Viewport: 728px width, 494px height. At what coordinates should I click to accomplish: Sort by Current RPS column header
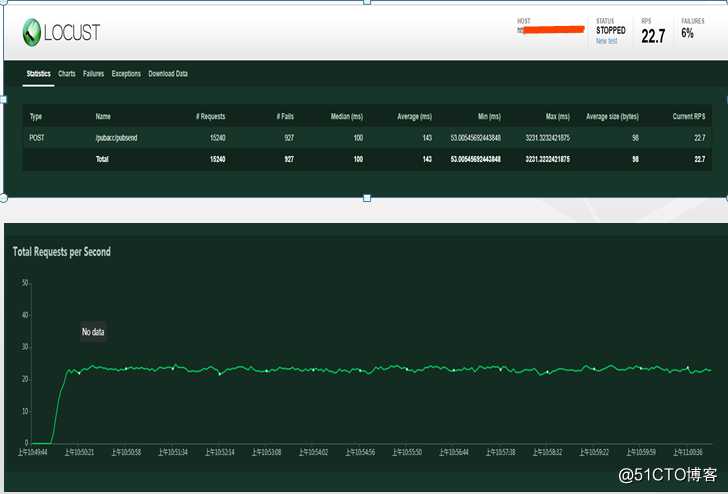687,116
